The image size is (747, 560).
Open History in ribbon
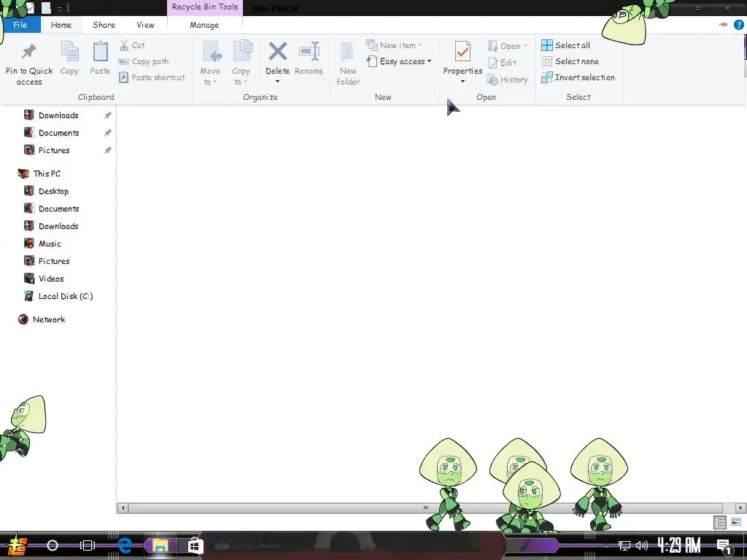tap(508, 79)
